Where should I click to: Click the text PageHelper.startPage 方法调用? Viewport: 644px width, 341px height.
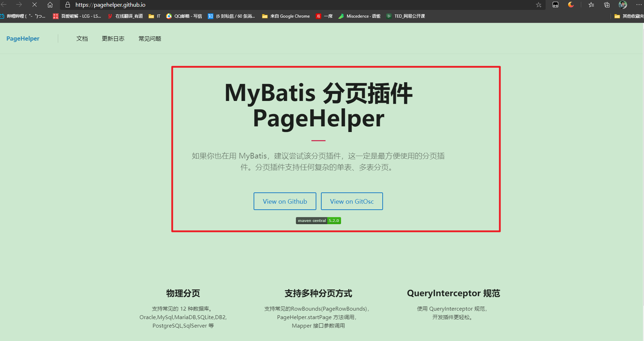pos(317,317)
